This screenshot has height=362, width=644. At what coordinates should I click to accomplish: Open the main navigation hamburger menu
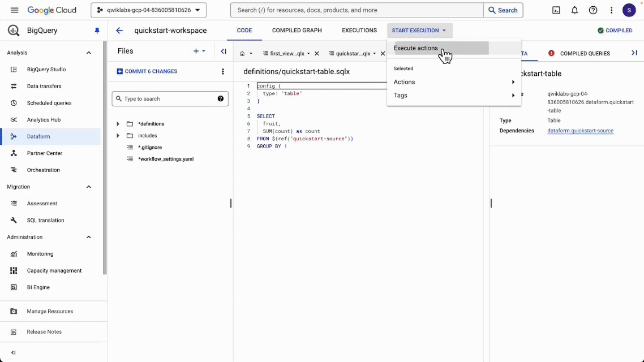pyautogui.click(x=14, y=10)
